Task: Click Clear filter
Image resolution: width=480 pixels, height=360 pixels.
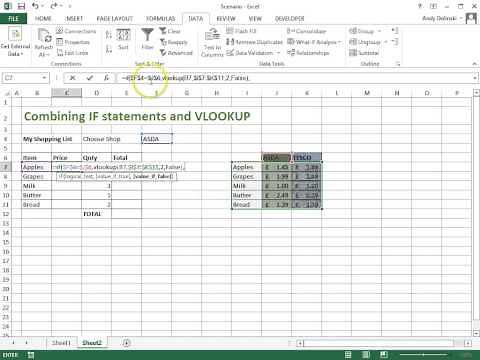Action: point(170,31)
